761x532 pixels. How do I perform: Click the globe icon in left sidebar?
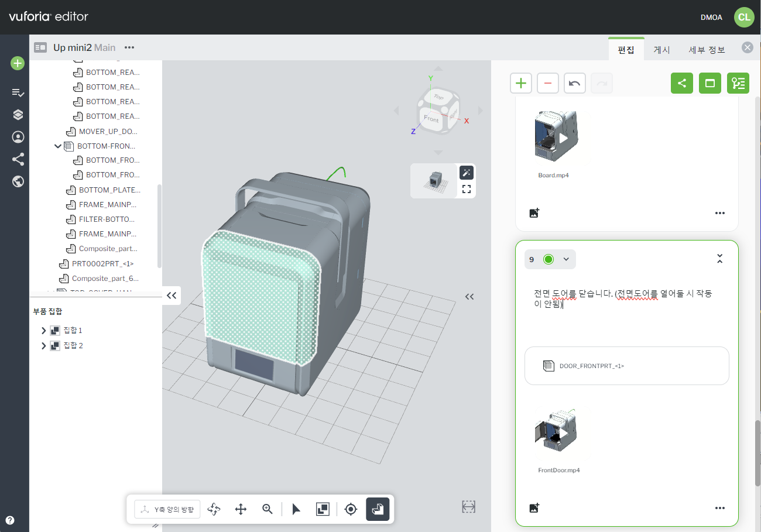tap(18, 181)
